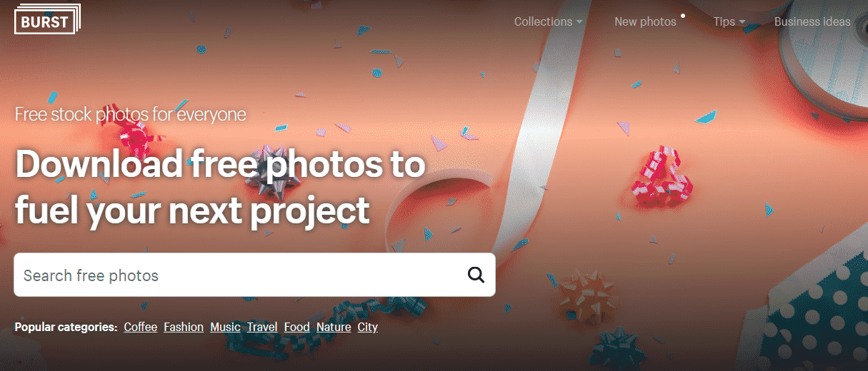Browse the Coffee category link
The width and height of the screenshot is (868, 371).
(x=140, y=327)
